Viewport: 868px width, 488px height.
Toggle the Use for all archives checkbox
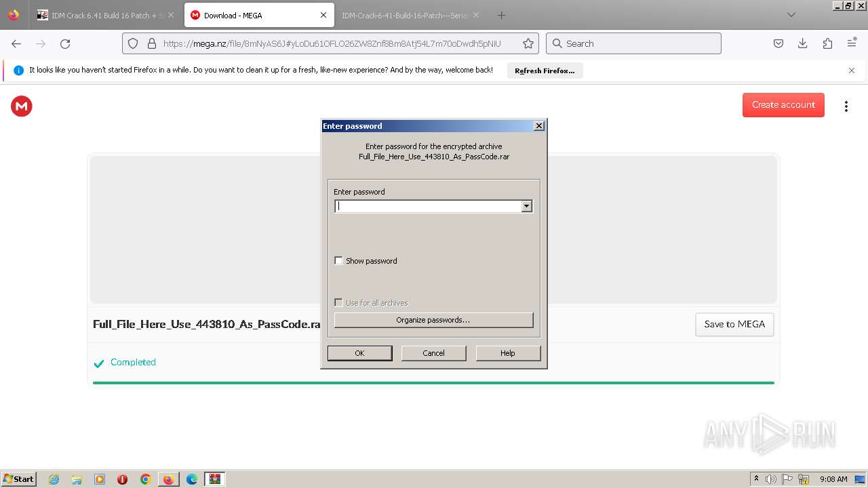338,303
